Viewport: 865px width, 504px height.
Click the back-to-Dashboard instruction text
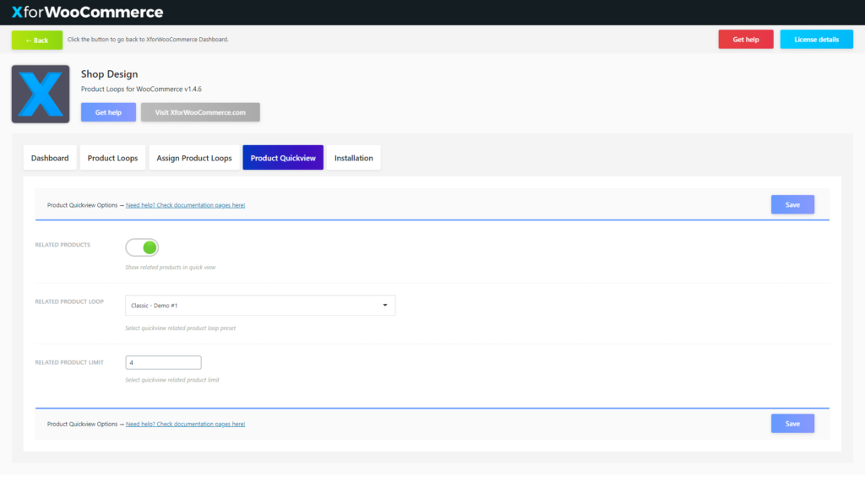point(148,39)
